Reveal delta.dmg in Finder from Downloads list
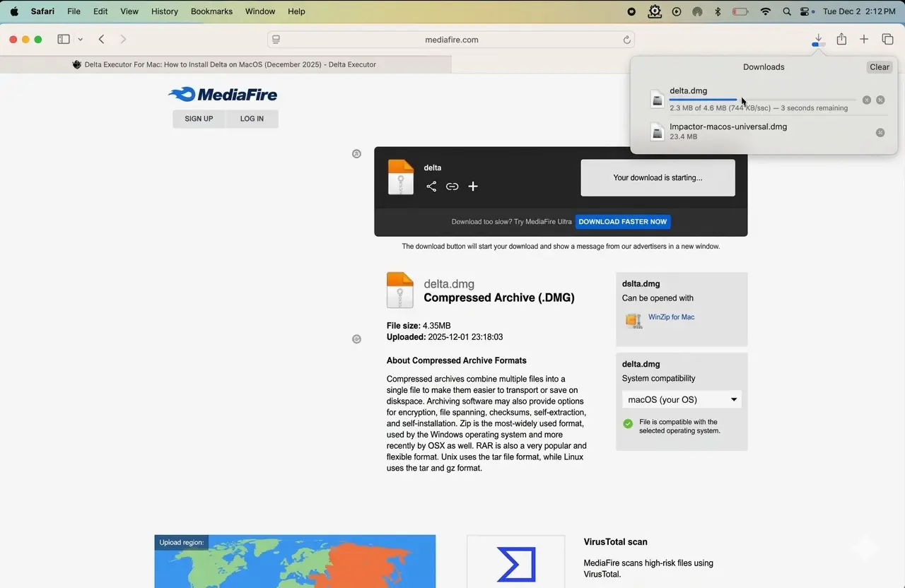The width and height of the screenshot is (905, 588). 880,100
